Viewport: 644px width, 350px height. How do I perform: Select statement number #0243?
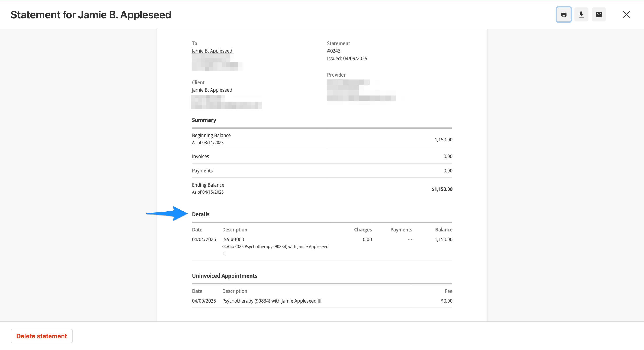pyautogui.click(x=333, y=51)
